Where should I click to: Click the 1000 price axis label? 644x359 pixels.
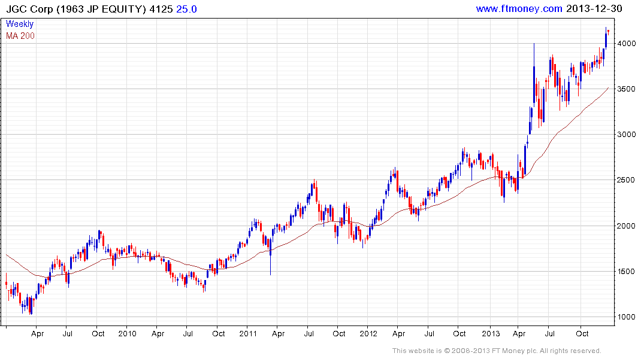point(627,317)
